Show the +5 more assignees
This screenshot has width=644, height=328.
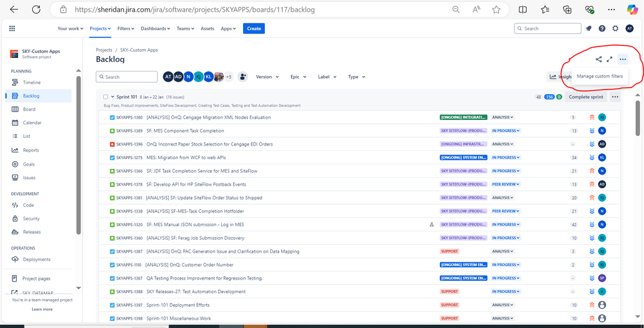pos(229,77)
